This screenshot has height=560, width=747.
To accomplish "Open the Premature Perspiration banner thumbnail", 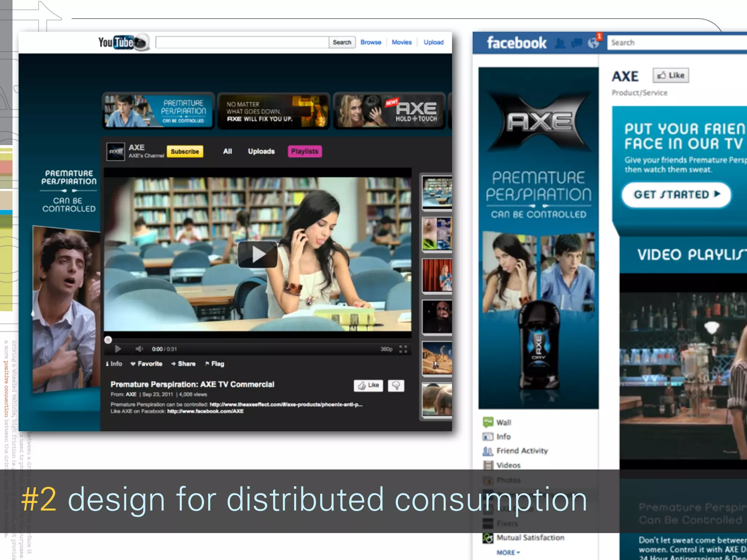I will click(158, 111).
